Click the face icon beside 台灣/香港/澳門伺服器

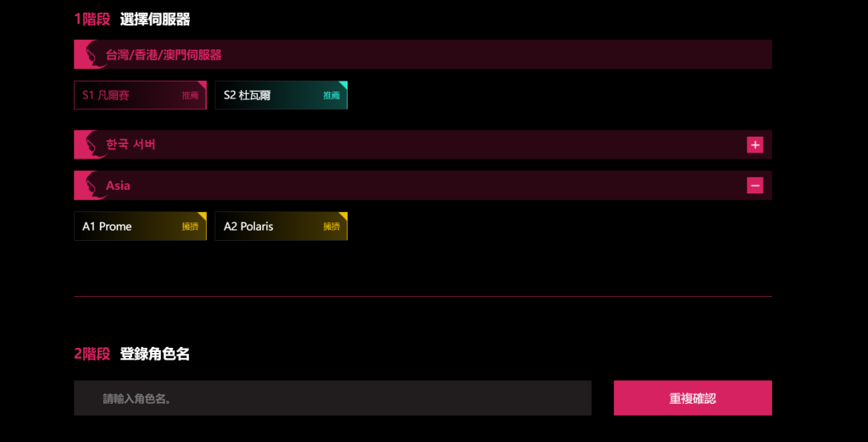[x=90, y=54]
